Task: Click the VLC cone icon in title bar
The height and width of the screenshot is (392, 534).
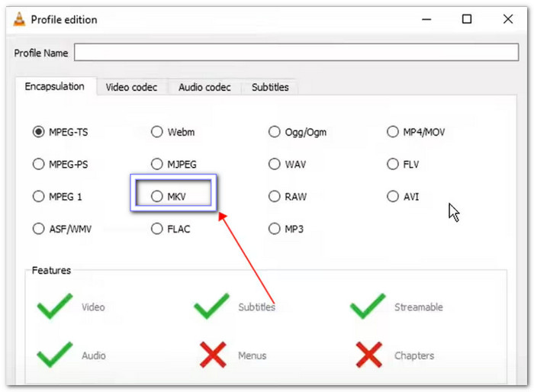Action: [x=18, y=20]
